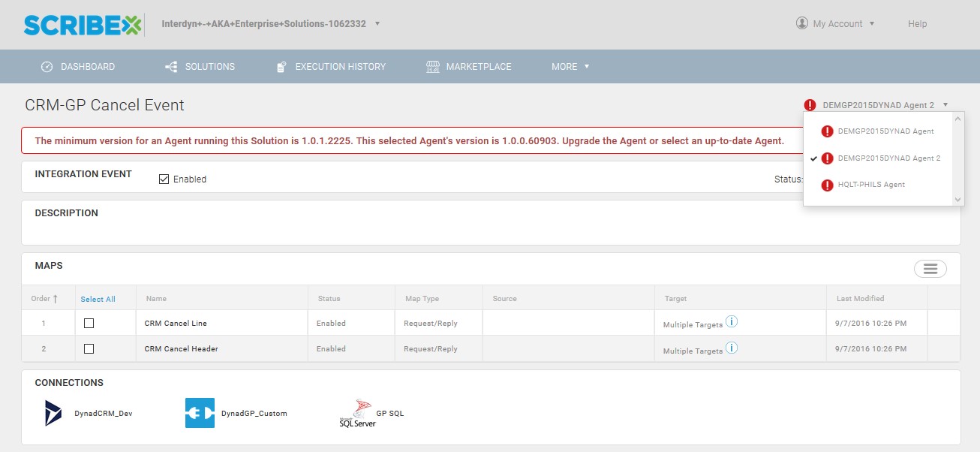The image size is (980, 452).
Task: Click Request/Reply in CRM Cancel Header row
Action: pos(431,348)
